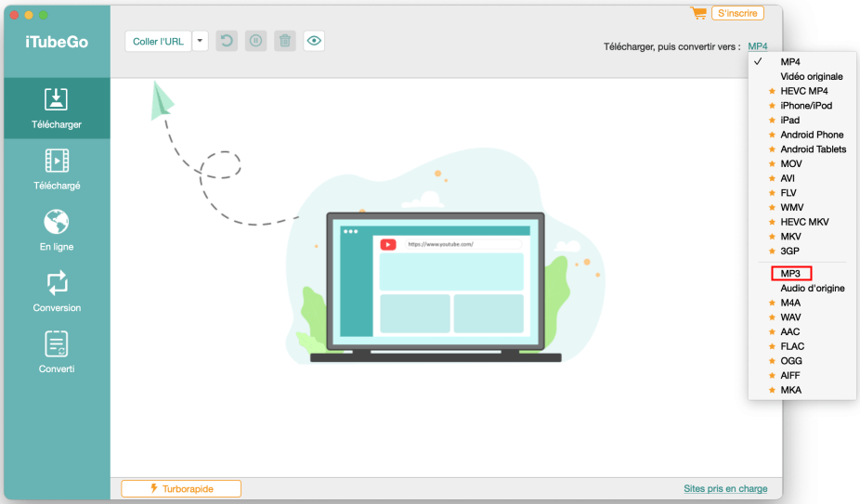This screenshot has width=860, height=504.
Task: Open Sites pris en charge link
Action: (x=725, y=488)
